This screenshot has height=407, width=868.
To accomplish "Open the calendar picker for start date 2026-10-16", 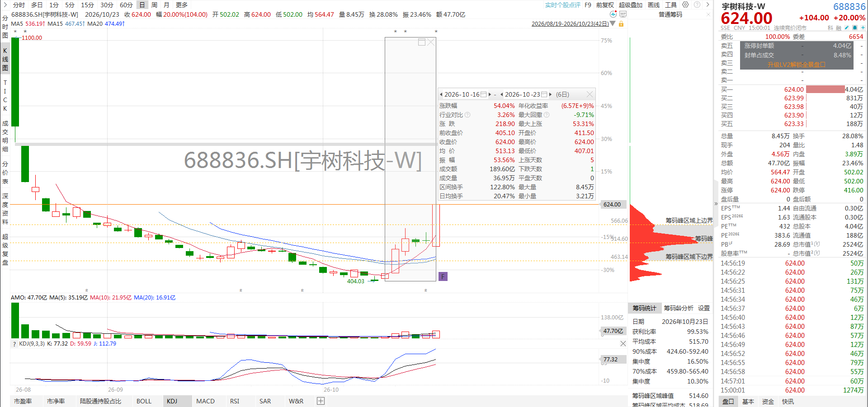I will click(x=483, y=94).
